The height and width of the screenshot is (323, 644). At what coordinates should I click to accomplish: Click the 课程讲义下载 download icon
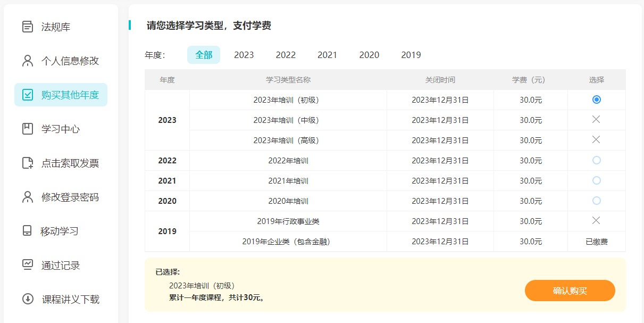[28, 299]
